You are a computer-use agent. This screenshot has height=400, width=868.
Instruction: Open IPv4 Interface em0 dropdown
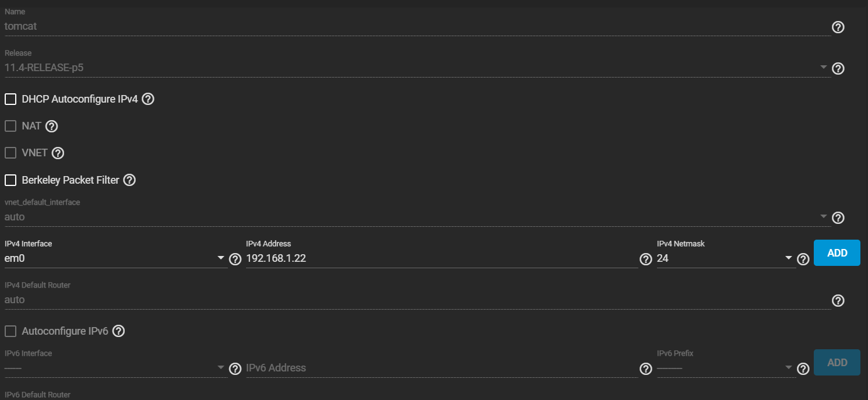point(115,258)
